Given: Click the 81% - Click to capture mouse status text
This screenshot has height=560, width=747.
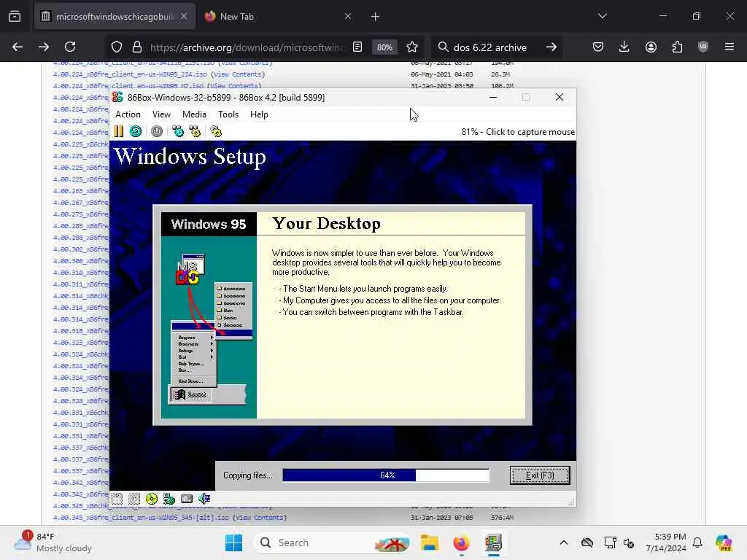Looking at the screenshot, I should click(518, 132).
